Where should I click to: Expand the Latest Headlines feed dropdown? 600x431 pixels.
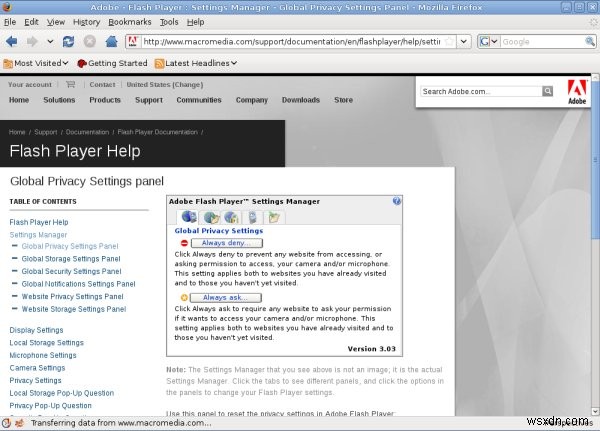coord(196,63)
